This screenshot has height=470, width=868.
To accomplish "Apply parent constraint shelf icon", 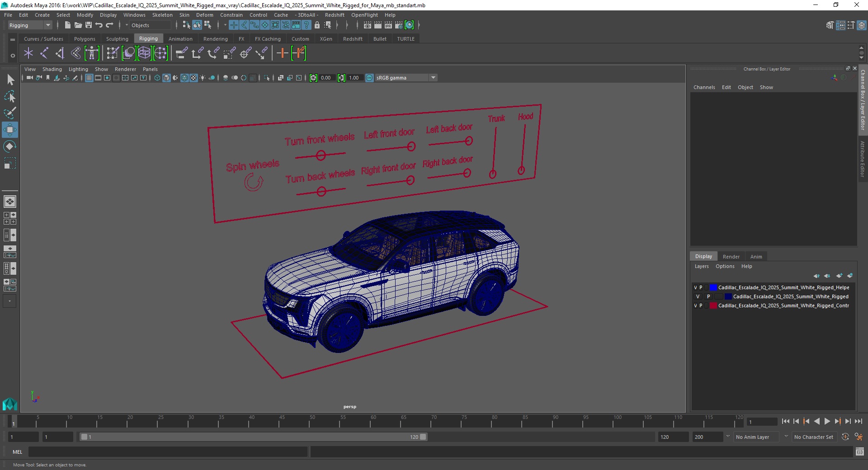I will coord(182,53).
